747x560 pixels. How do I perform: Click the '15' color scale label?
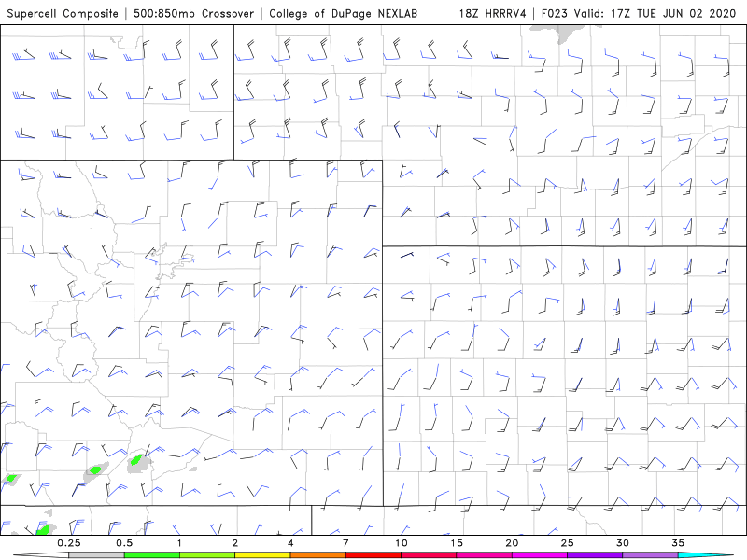click(457, 543)
